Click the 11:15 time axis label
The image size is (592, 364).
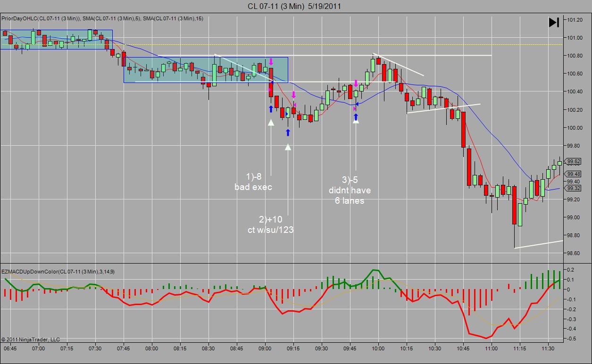pyautogui.click(x=519, y=348)
